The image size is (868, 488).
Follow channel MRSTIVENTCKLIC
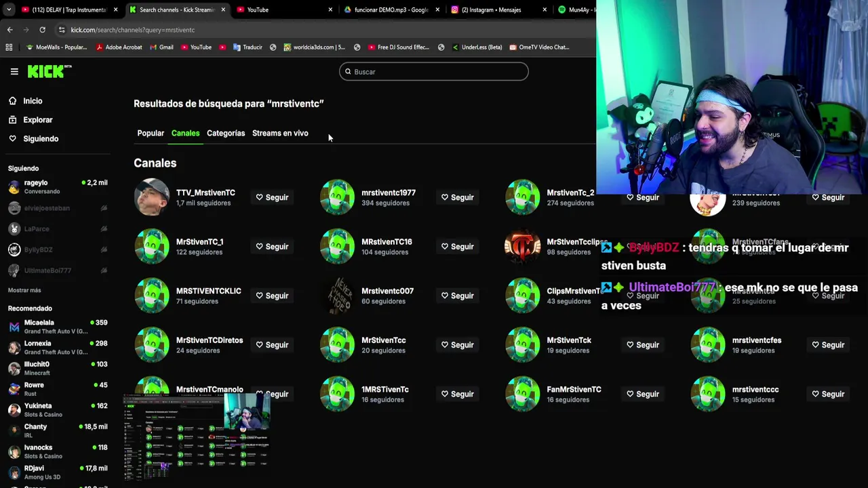(272, 296)
